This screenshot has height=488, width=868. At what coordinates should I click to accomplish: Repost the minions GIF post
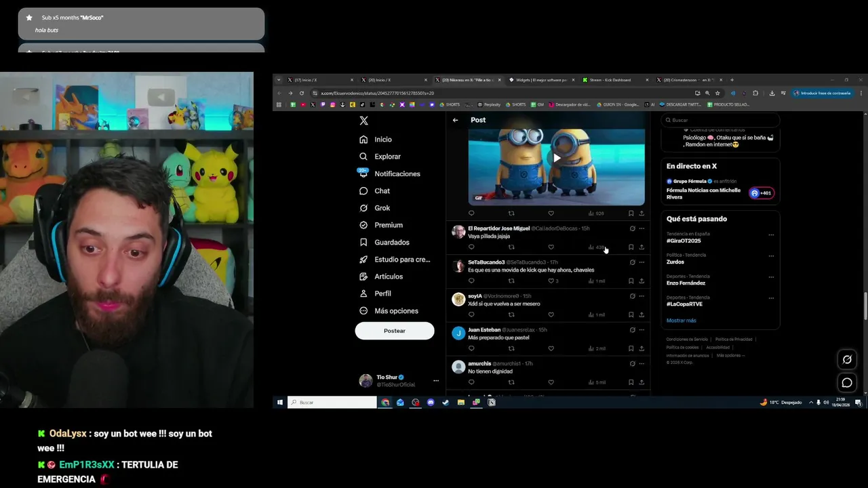(511, 213)
